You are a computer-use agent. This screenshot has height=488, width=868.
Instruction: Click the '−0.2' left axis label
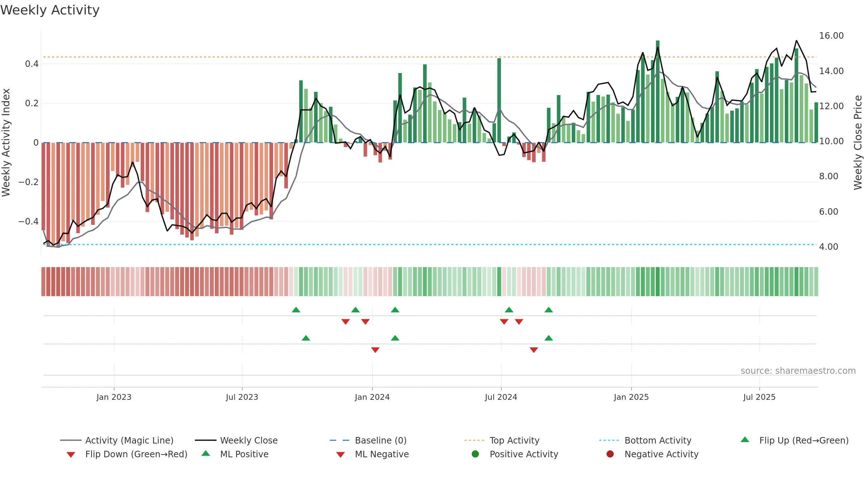(x=29, y=182)
